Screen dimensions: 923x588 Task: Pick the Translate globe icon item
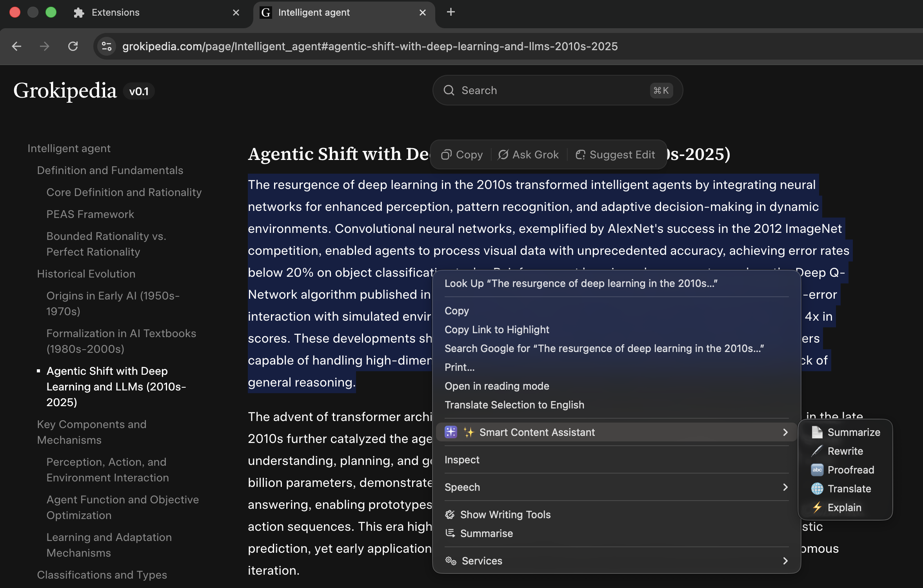point(817,488)
